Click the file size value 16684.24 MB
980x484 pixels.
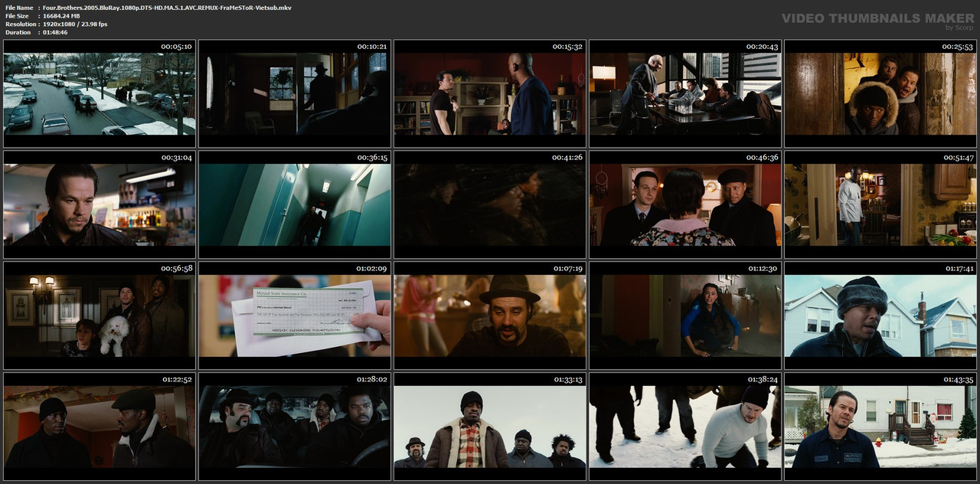63,16
